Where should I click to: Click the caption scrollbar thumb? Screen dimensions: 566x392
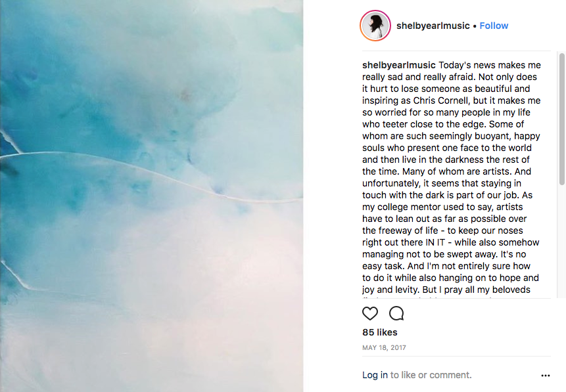[562, 118]
